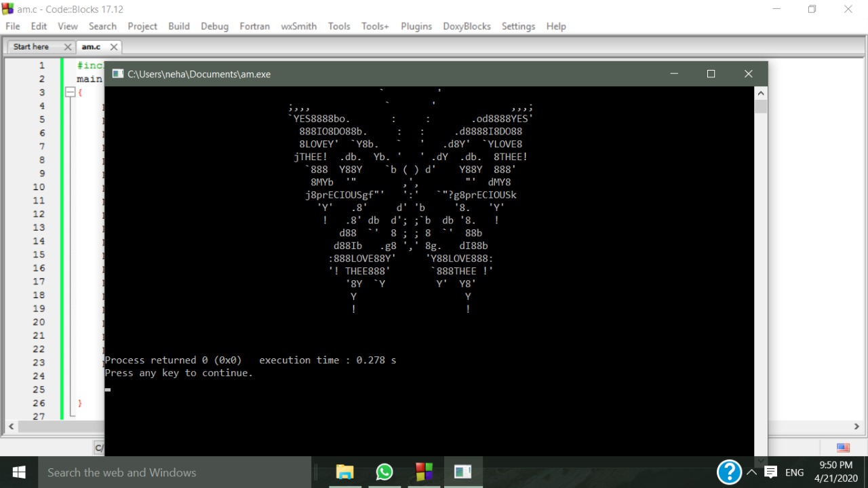Switch to Code::Blocks taskbar icon
Viewport: 868px width, 488px height.
tap(424, 472)
